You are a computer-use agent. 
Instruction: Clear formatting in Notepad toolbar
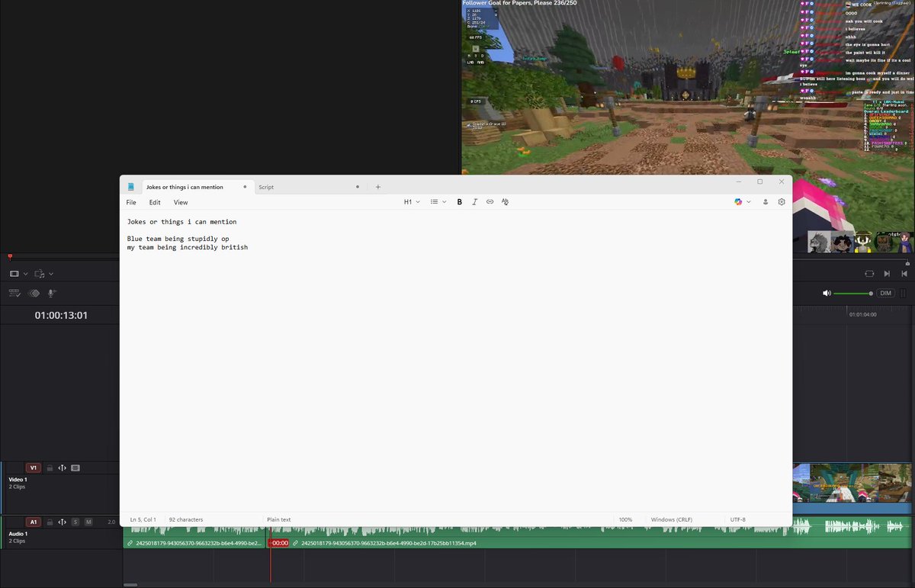(x=505, y=202)
